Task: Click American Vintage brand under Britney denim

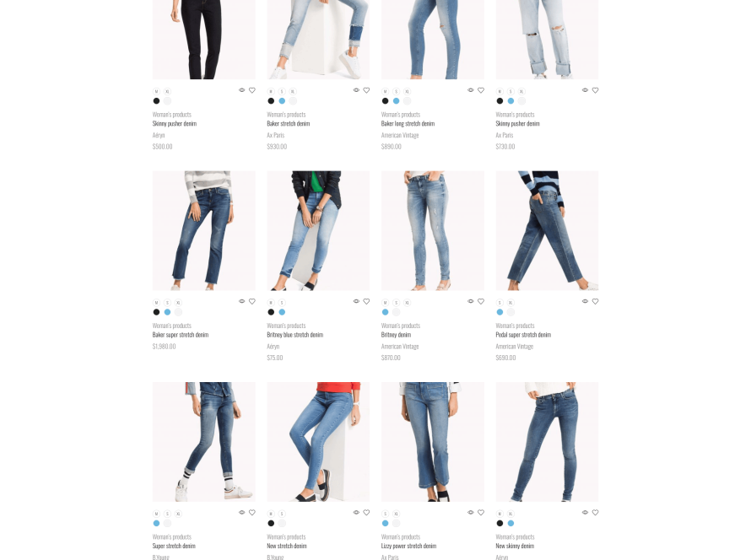Action: point(400,346)
